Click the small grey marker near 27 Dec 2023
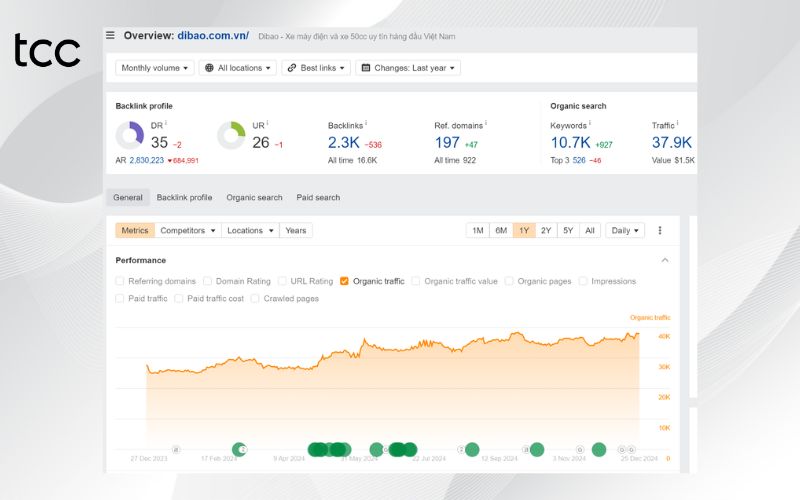The width and height of the screenshot is (800, 500). tap(176, 449)
